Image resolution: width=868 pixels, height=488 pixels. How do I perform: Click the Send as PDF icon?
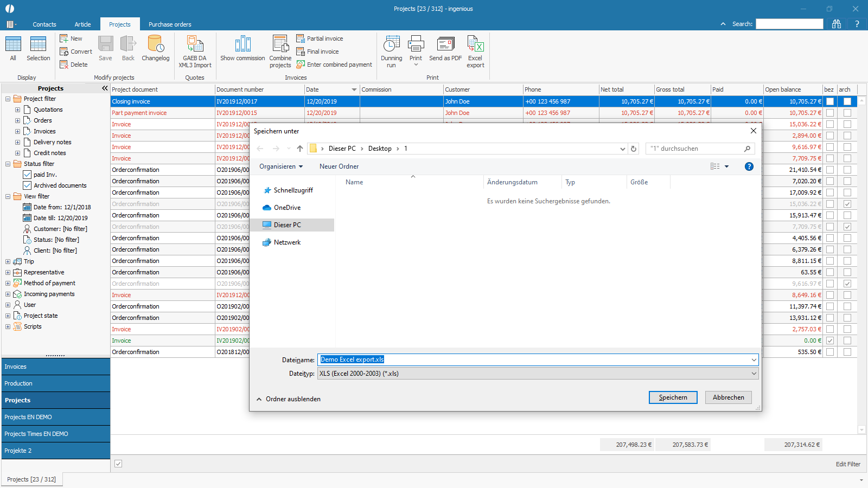(445, 44)
